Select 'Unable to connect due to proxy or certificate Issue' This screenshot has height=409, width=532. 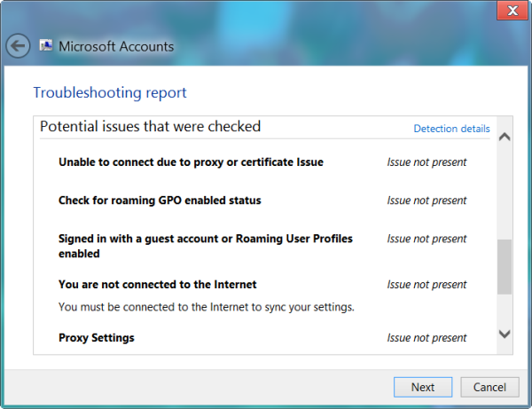pos(191,162)
